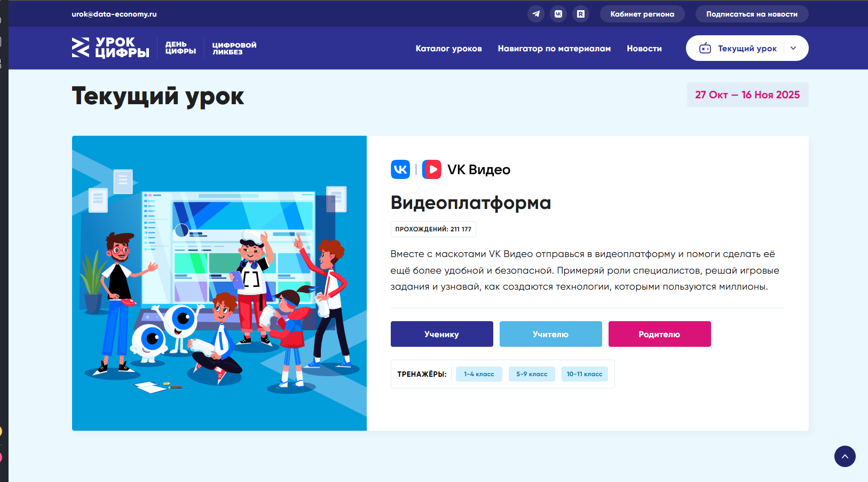Image resolution: width=868 pixels, height=482 pixels.
Task: Choose the Учителю button
Action: click(x=550, y=334)
